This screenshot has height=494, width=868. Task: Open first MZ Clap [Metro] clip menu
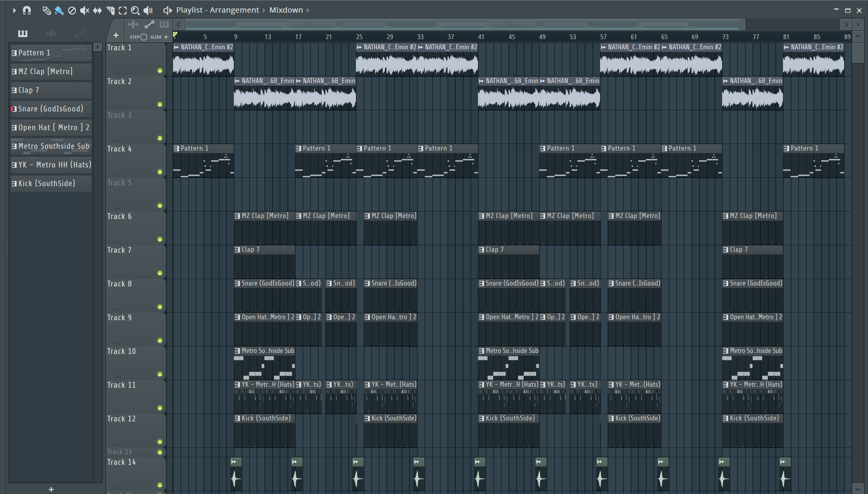(x=237, y=216)
